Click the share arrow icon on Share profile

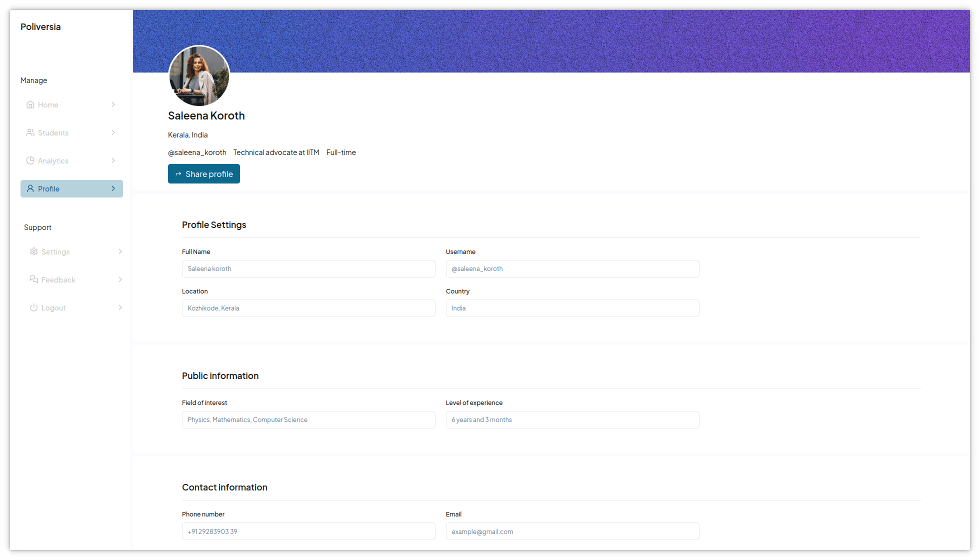click(178, 174)
